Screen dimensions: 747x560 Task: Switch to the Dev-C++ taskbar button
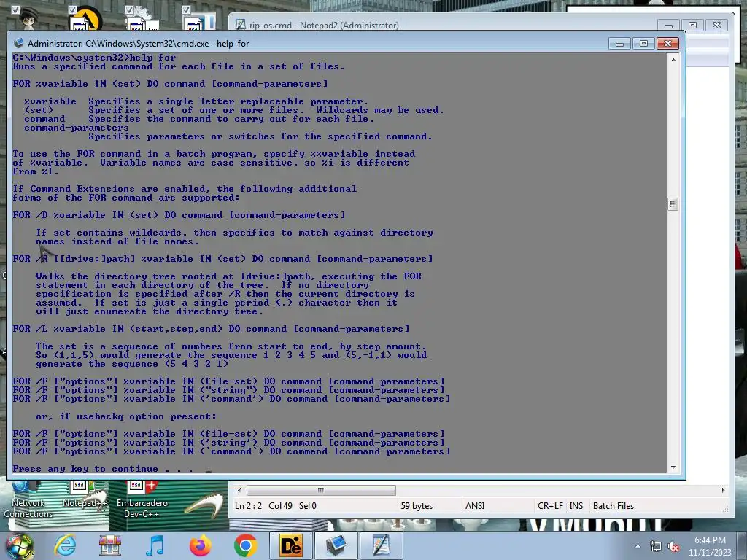point(290,545)
